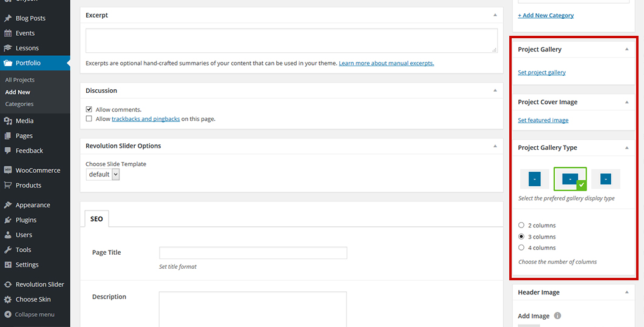Open the Events calendar icon

[x=8, y=33]
